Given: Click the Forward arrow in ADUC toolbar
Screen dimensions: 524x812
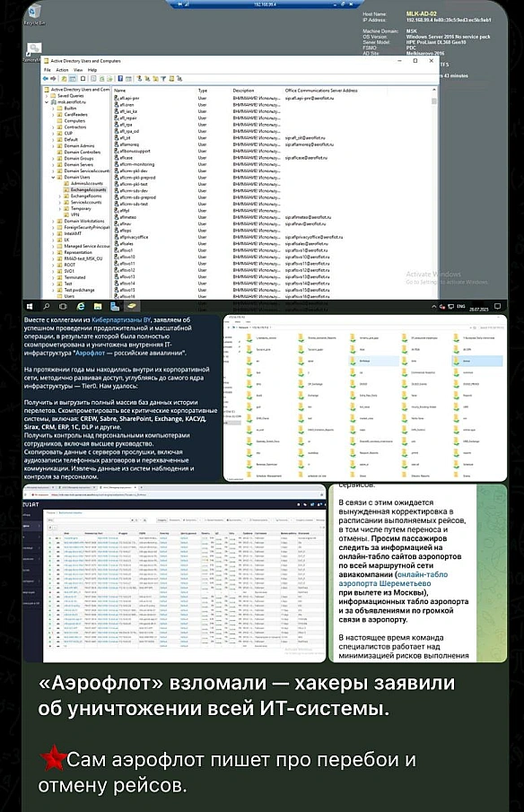Looking at the screenshot, I should point(53,79).
